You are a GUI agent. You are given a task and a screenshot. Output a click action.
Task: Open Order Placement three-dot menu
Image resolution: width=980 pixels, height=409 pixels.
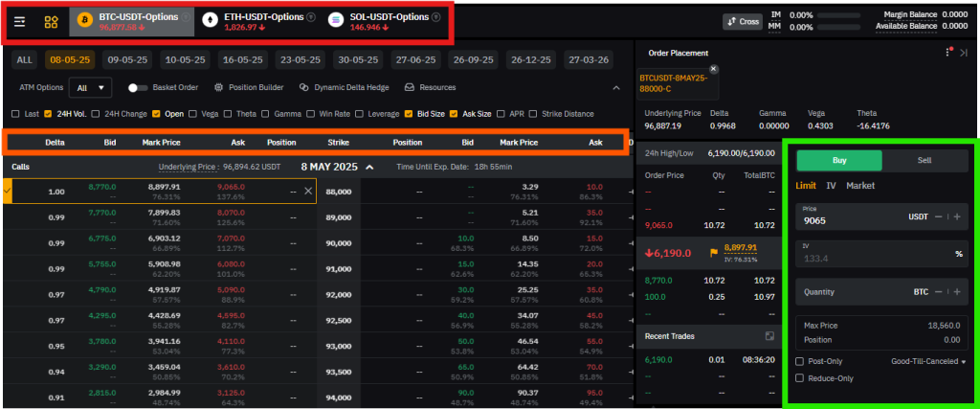tap(948, 53)
